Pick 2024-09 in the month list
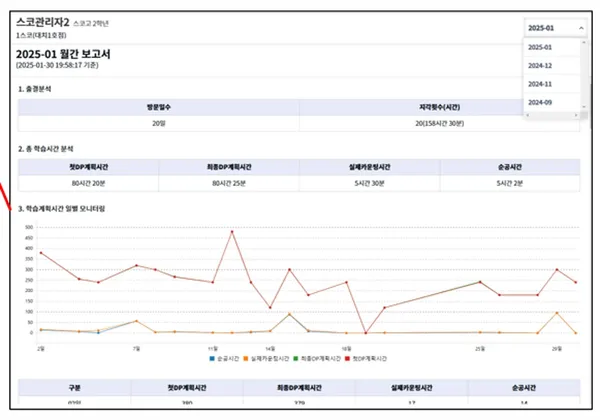 click(x=551, y=103)
